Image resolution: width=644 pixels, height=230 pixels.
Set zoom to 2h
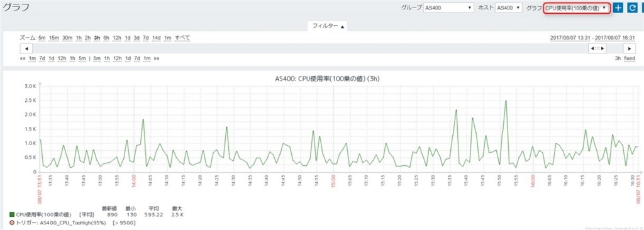click(88, 38)
